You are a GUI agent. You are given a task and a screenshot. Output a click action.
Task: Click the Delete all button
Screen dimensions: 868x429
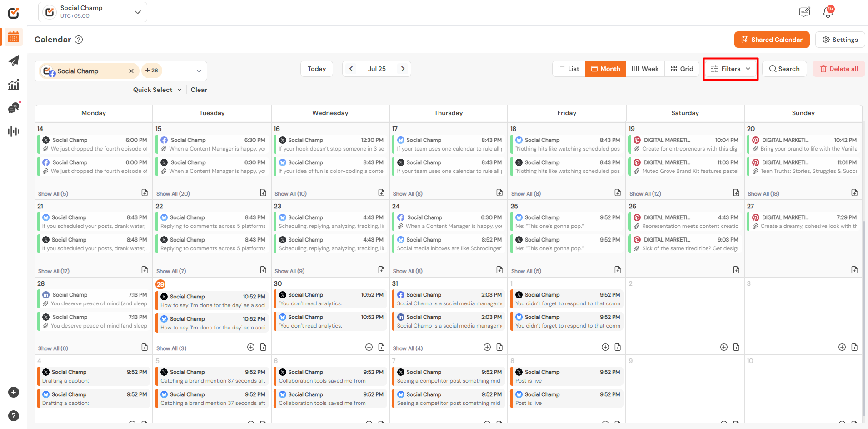[839, 69]
